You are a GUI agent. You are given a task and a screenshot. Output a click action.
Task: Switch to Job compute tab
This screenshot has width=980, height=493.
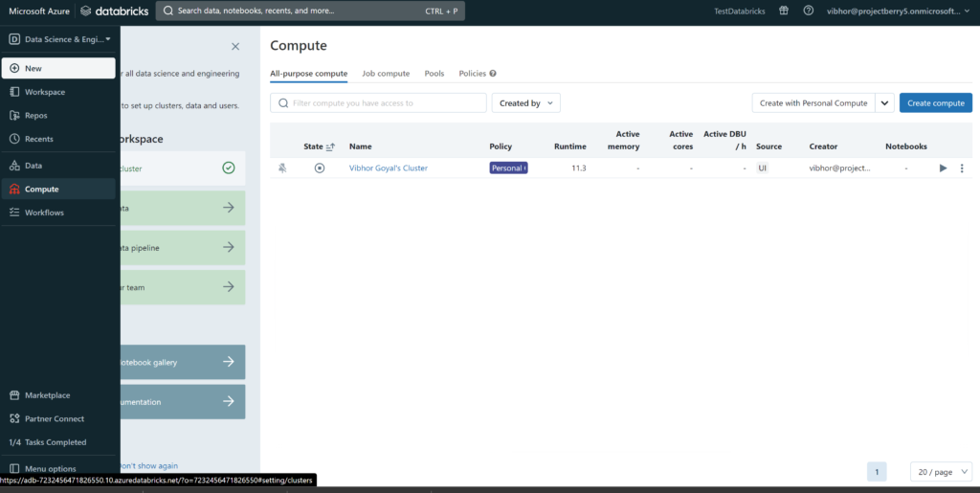click(386, 74)
